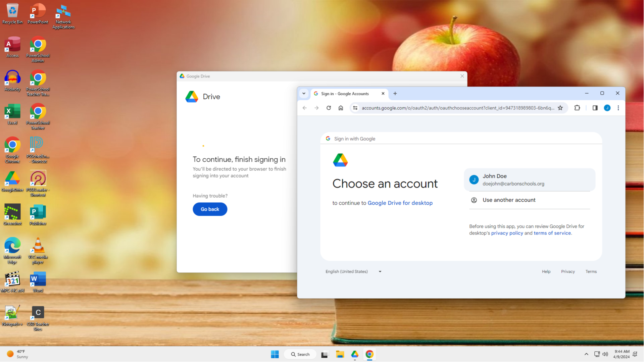The height and width of the screenshot is (362, 644).
Task: Click the taskbar Search box
Action: click(x=300, y=354)
